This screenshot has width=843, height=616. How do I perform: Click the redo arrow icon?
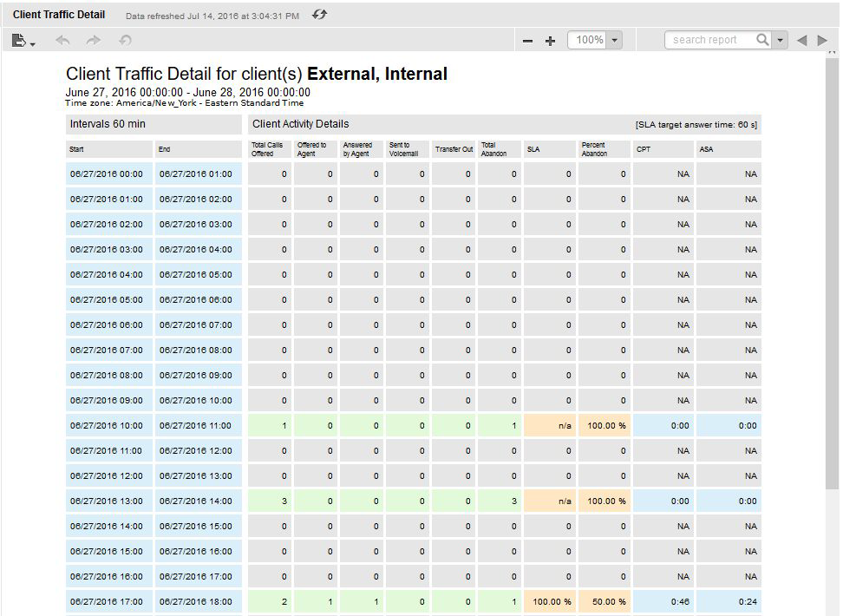tap(94, 40)
